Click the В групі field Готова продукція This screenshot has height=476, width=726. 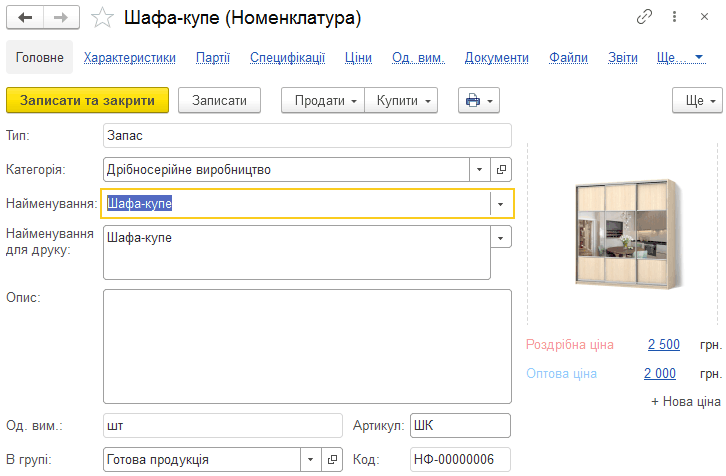pyautogui.click(x=202, y=459)
